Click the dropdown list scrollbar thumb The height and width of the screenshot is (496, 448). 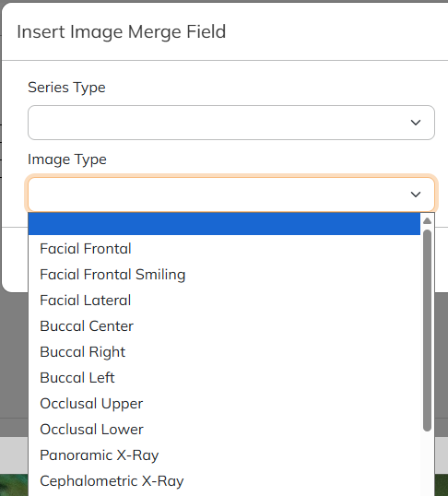coord(427,330)
